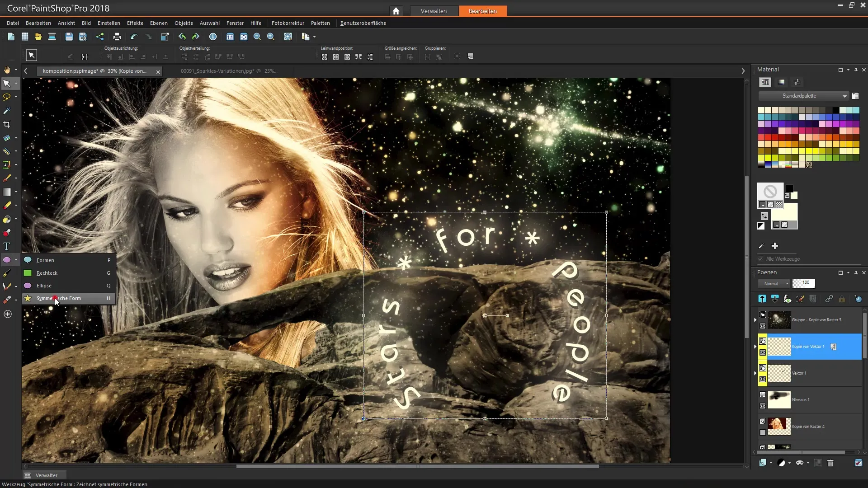This screenshot has width=868, height=488.
Task: Delete layer with trash icon
Action: pyautogui.click(x=830, y=463)
